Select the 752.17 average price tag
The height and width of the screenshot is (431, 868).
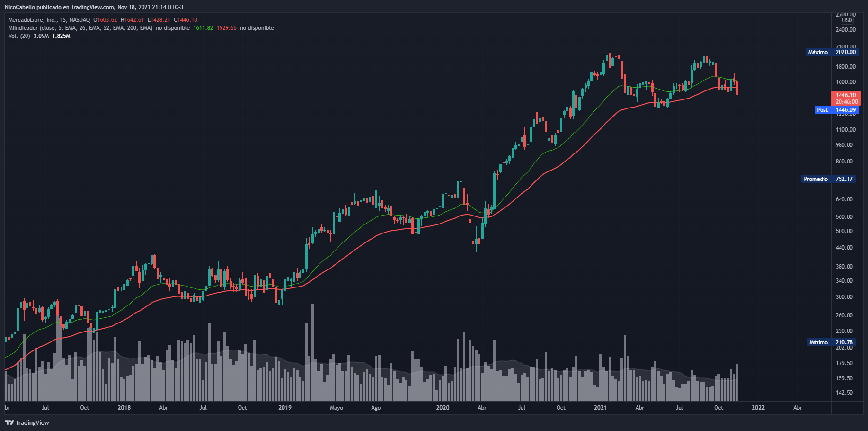pos(844,179)
